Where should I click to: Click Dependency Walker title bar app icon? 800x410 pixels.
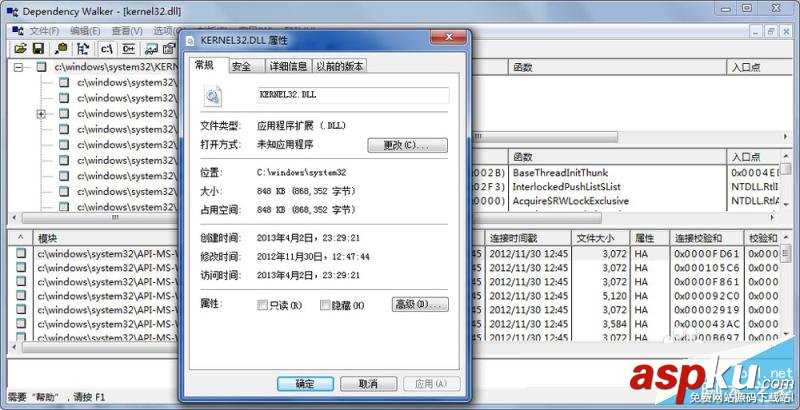tap(12, 11)
